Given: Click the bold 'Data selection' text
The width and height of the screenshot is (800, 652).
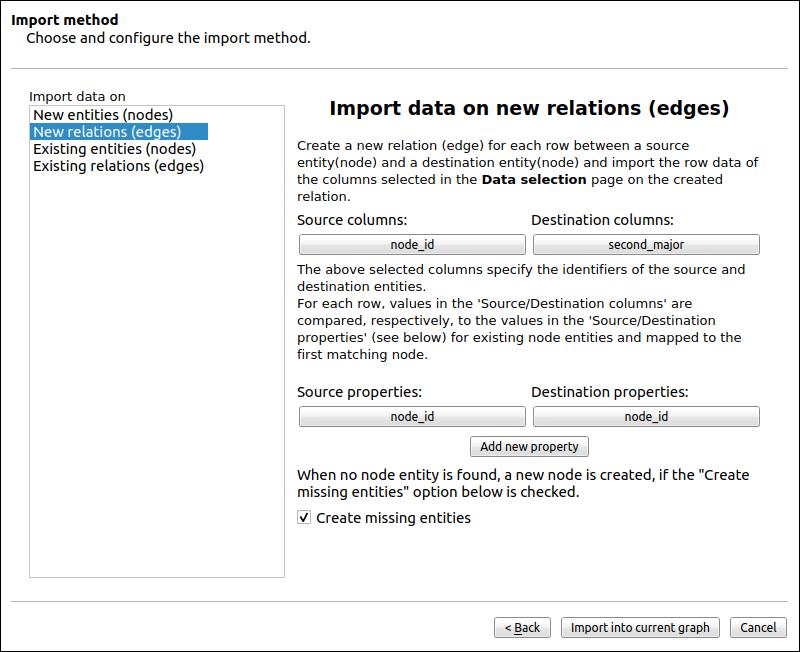Looking at the screenshot, I should [534, 180].
